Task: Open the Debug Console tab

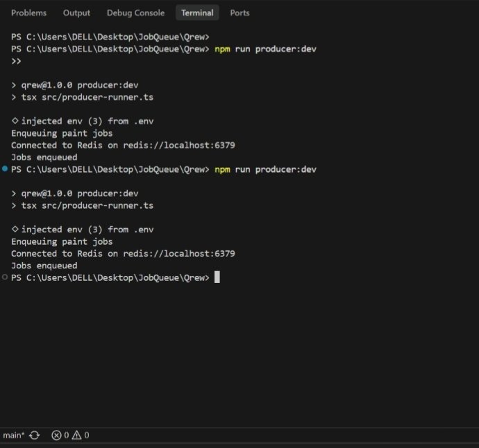Action: point(135,12)
